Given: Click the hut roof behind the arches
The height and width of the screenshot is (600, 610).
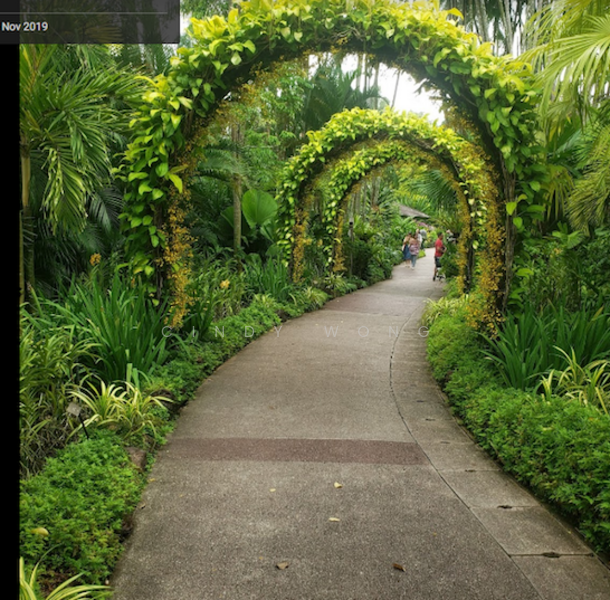Looking at the screenshot, I should [413, 212].
